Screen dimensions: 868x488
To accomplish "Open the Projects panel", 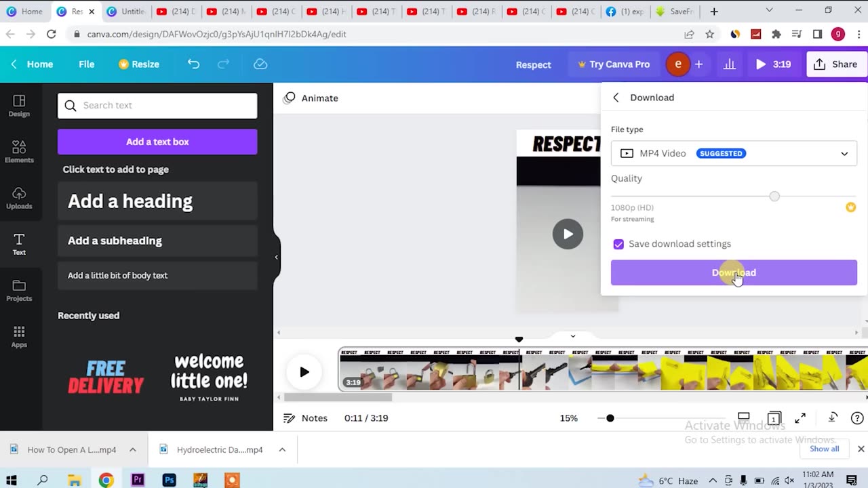I will (x=19, y=290).
